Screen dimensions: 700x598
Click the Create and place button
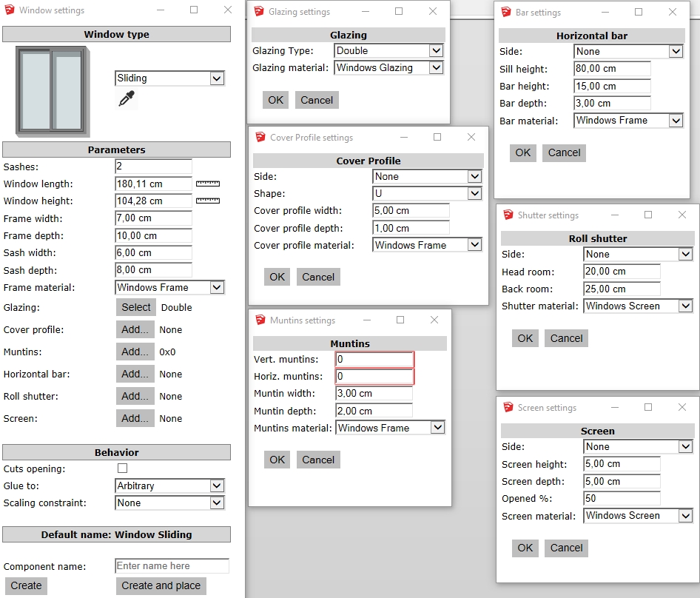161,585
